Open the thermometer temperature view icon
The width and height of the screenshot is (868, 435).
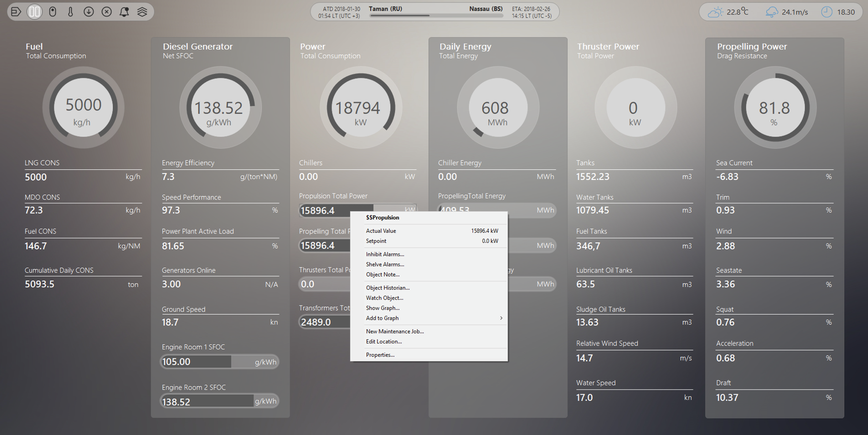pyautogui.click(x=71, y=12)
